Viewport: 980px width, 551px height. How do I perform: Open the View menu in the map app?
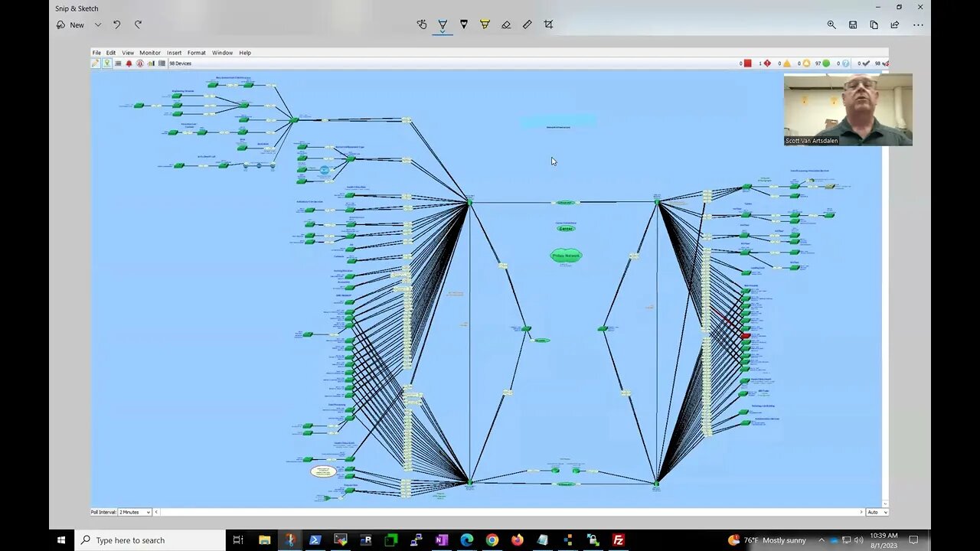(x=128, y=53)
